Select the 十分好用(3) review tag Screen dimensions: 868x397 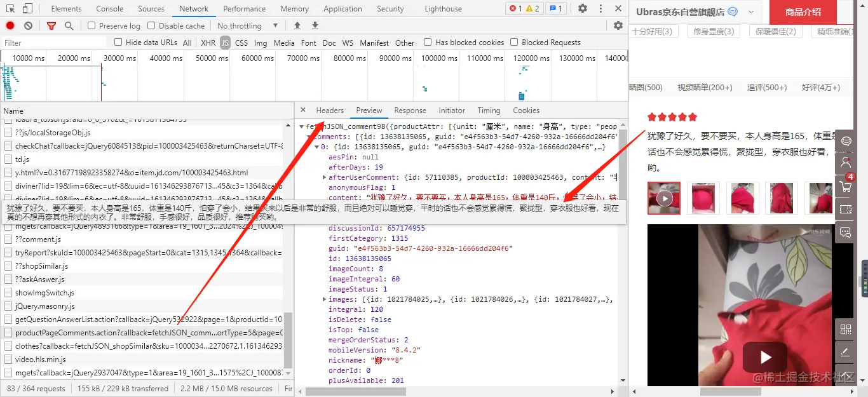[x=653, y=31]
